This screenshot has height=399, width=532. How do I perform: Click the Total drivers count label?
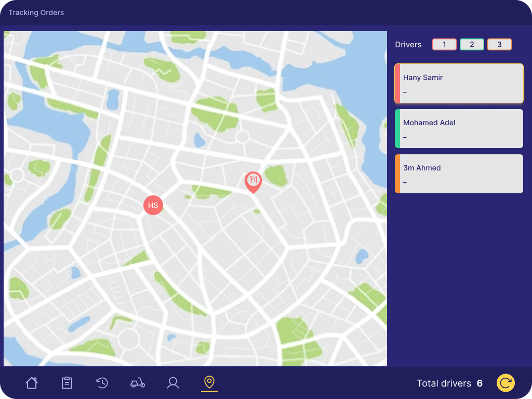[449, 383]
